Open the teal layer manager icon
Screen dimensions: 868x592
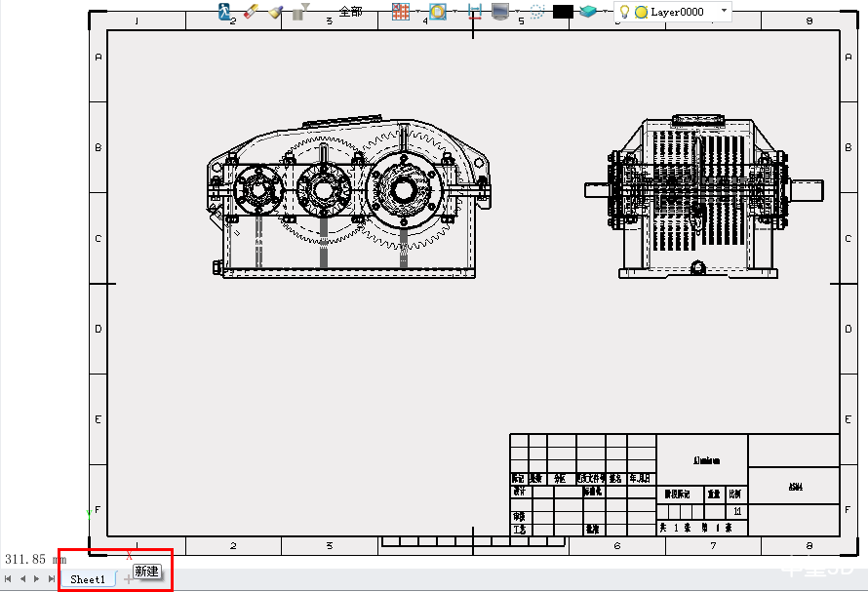587,12
